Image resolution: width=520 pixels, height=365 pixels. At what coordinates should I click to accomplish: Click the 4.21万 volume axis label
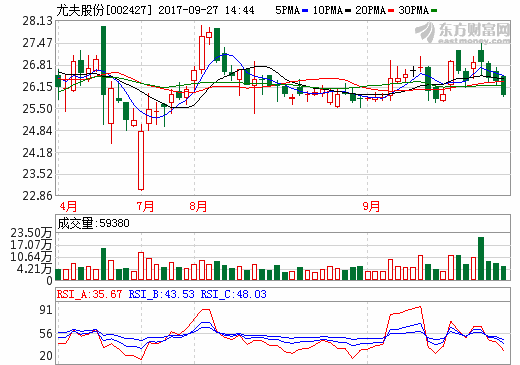point(34,269)
